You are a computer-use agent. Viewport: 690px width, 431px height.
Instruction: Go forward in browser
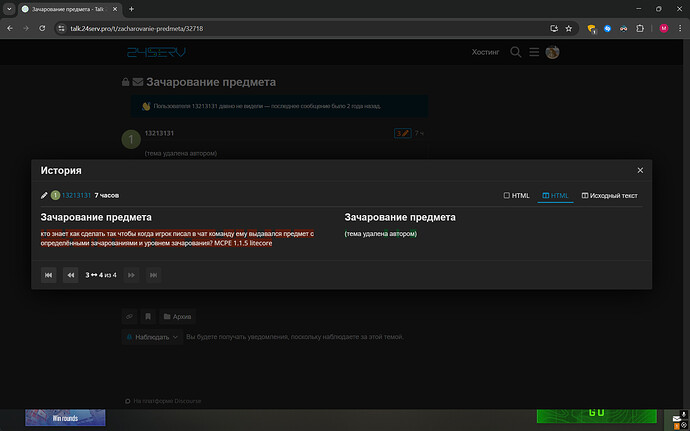coord(26,28)
